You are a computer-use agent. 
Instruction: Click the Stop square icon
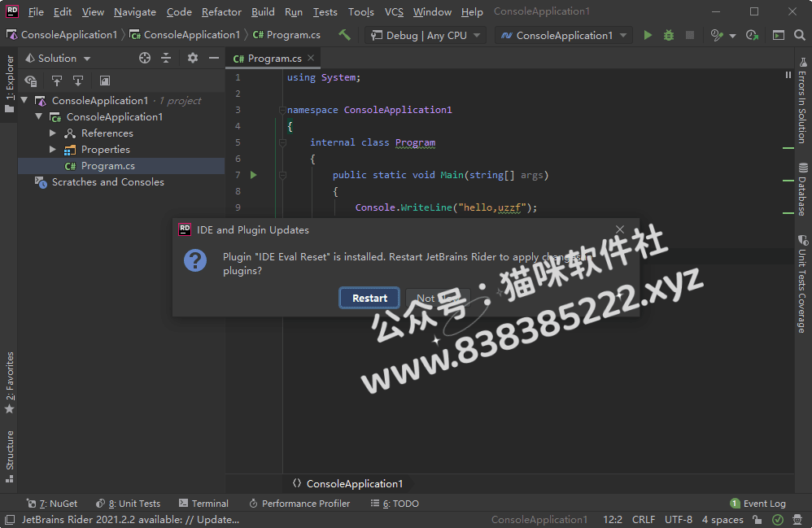pyautogui.click(x=690, y=35)
